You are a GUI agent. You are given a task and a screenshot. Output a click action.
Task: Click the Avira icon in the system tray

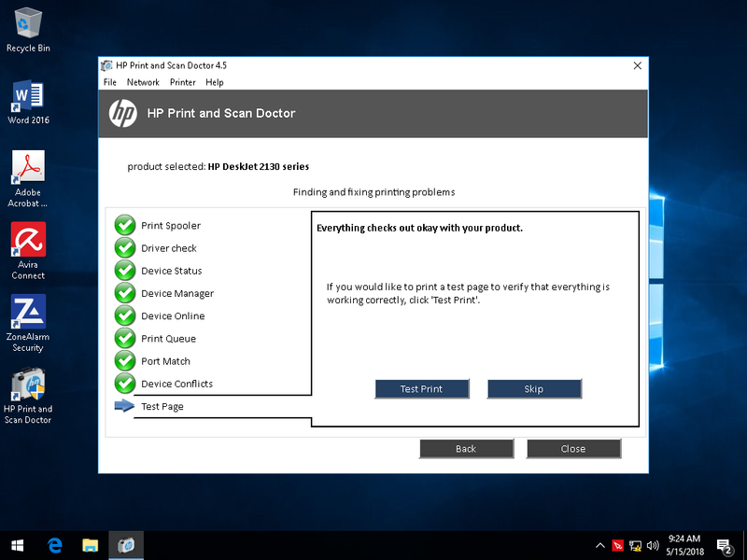618,545
